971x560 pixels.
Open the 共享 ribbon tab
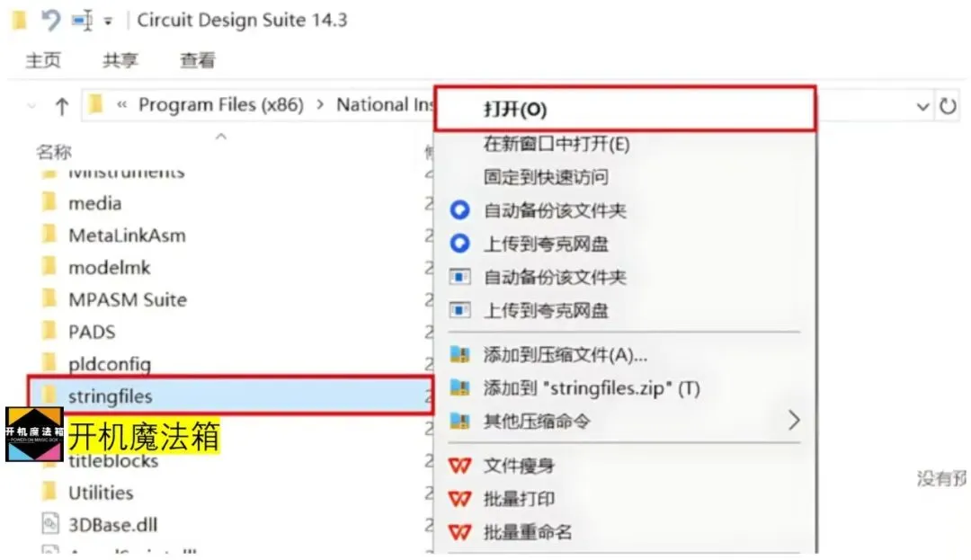pos(120,60)
